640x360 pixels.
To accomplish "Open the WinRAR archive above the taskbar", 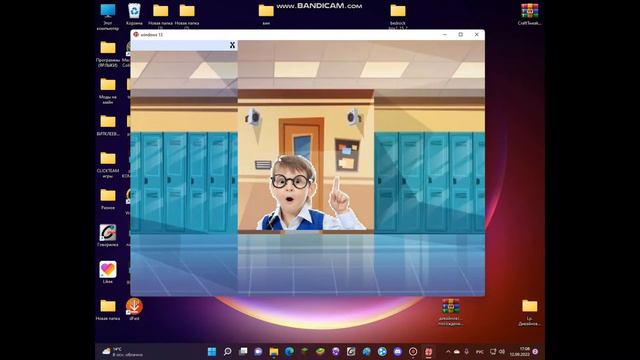I will (x=450, y=311).
